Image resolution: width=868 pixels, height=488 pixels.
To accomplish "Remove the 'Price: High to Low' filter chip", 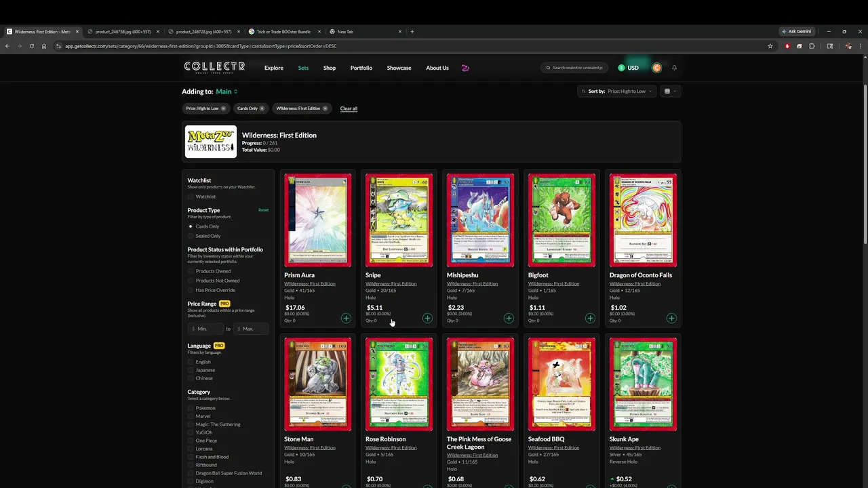I will coord(223,108).
